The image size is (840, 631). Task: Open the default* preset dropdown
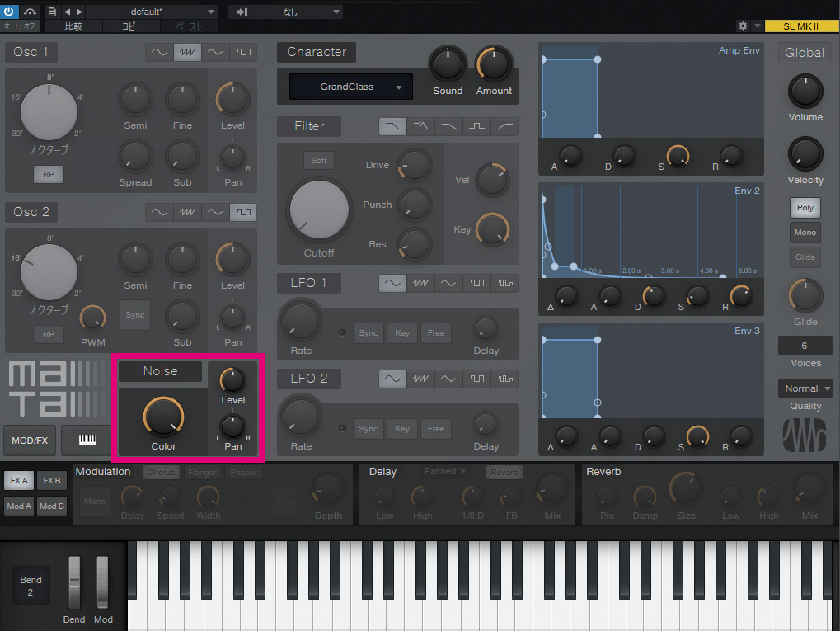click(x=151, y=12)
